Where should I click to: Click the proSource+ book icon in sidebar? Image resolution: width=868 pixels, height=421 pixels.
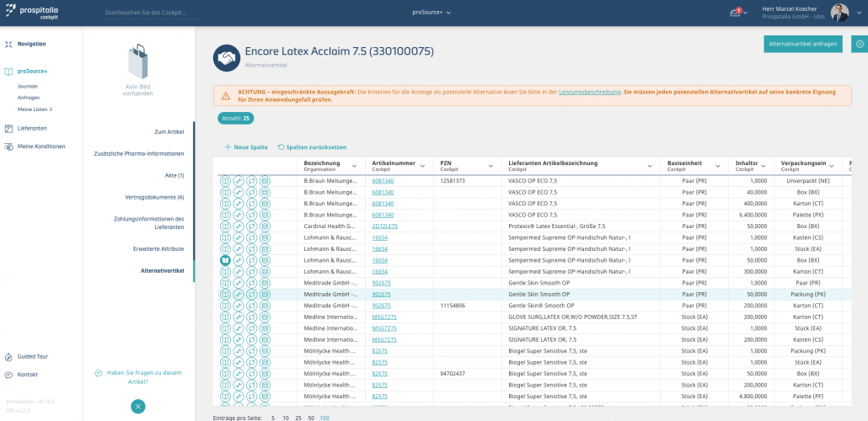tap(8, 72)
